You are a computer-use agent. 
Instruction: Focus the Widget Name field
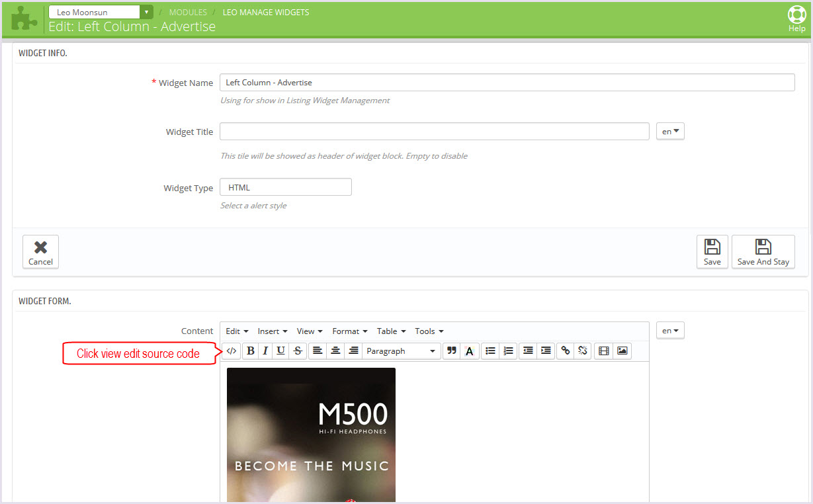pyautogui.click(x=507, y=83)
